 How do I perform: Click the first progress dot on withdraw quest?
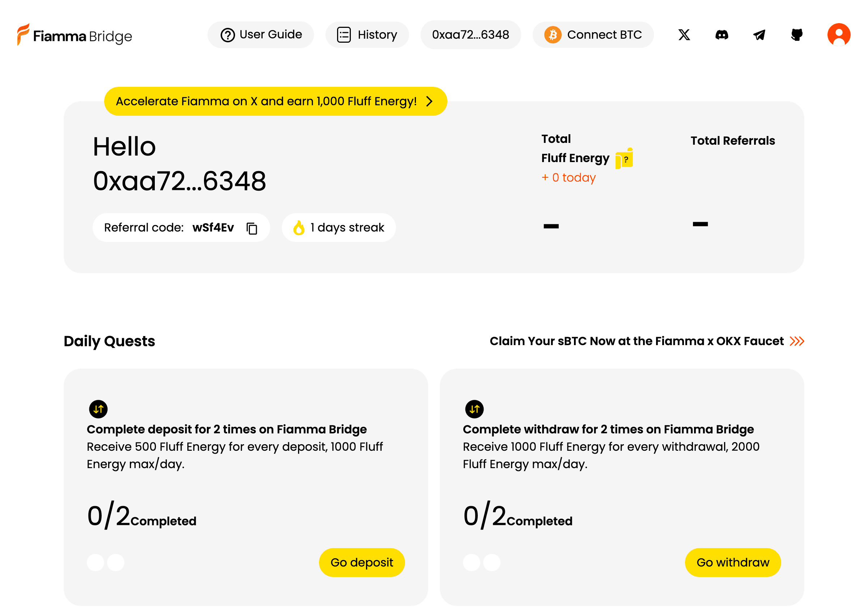pyautogui.click(x=472, y=562)
